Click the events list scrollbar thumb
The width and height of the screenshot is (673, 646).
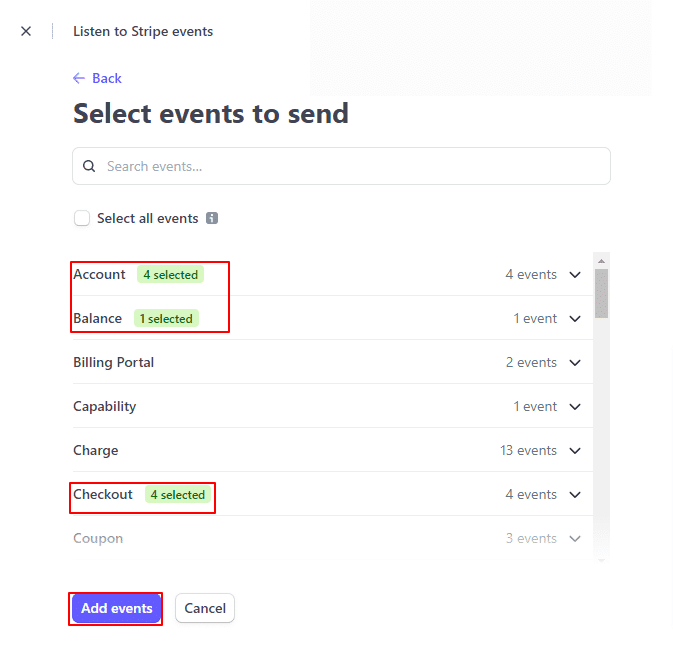(601, 294)
